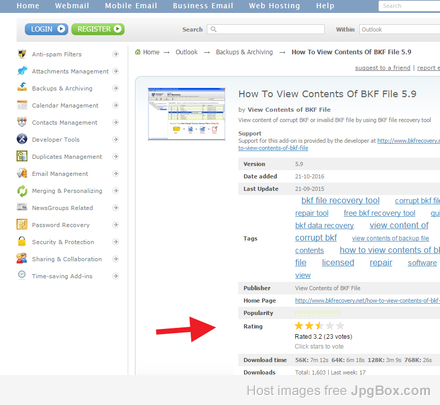Open the Web Hosting menu item
The height and width of the screenshot is (405, 440).
[274, 6]
